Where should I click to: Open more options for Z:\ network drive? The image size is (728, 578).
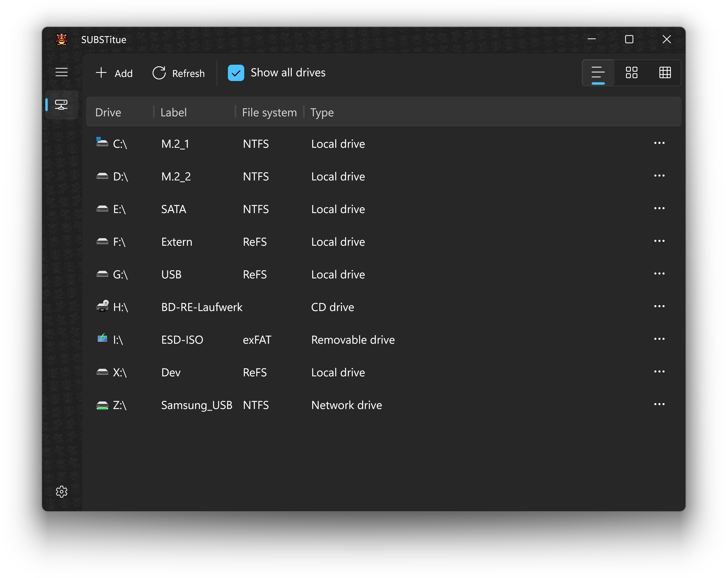(x=659, y=404)
